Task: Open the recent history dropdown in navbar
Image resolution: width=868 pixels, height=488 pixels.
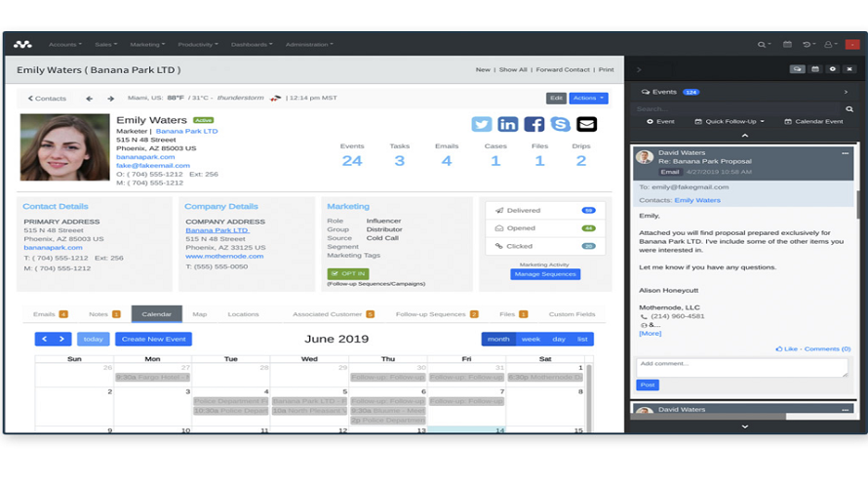Action: pos(809,44)
